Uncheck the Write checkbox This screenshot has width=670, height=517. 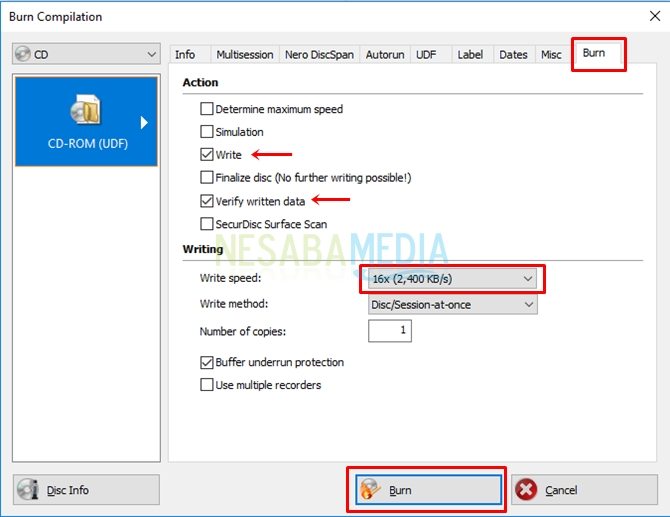(x=206, y=154)
